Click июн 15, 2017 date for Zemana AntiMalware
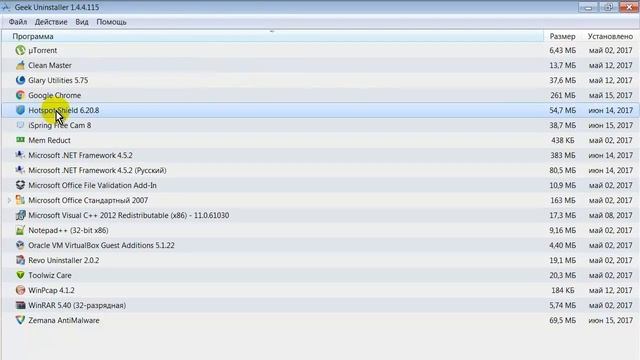640x360 pixels. point(611,320)
